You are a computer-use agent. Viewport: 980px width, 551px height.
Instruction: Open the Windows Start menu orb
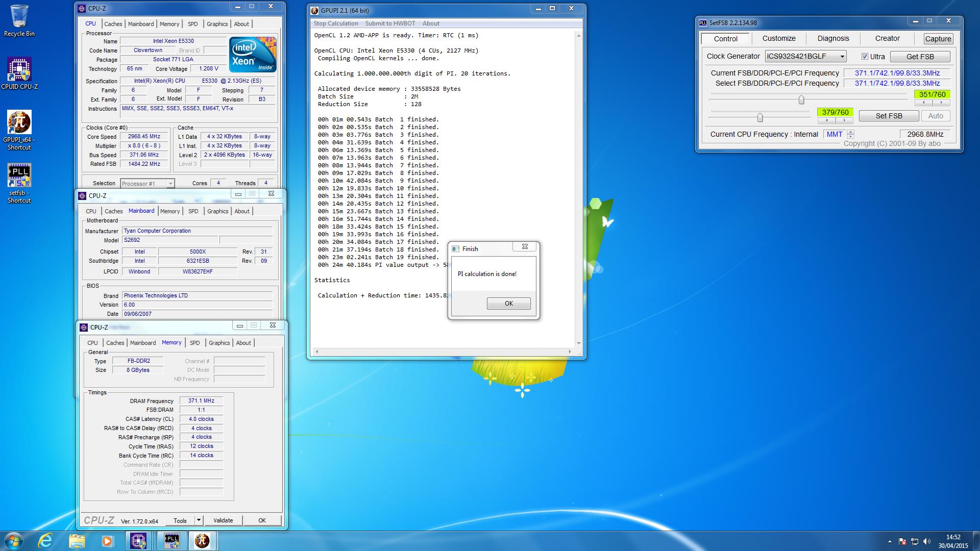pyautogui.click(x=14, y=541)
